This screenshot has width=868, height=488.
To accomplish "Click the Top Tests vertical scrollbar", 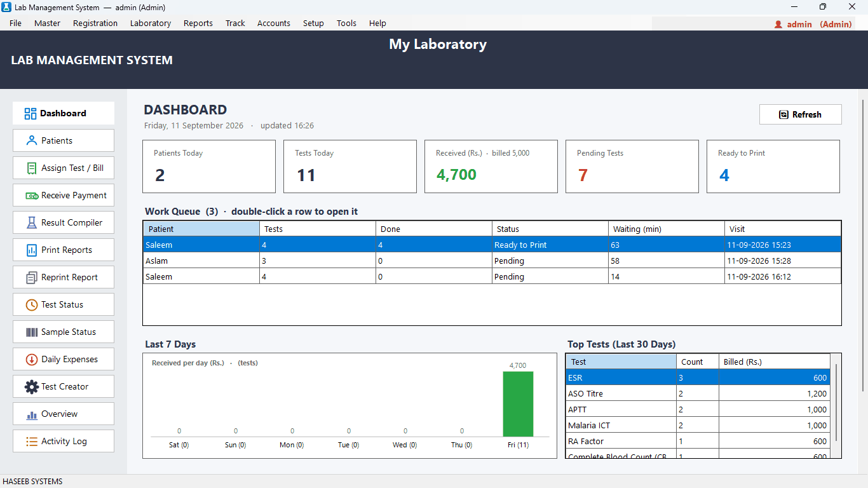I will tap(836, 403).
